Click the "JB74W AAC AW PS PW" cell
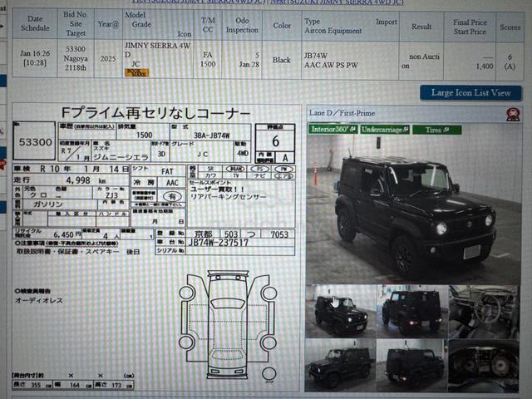532x399 pixels. click(x=351, y=61)
